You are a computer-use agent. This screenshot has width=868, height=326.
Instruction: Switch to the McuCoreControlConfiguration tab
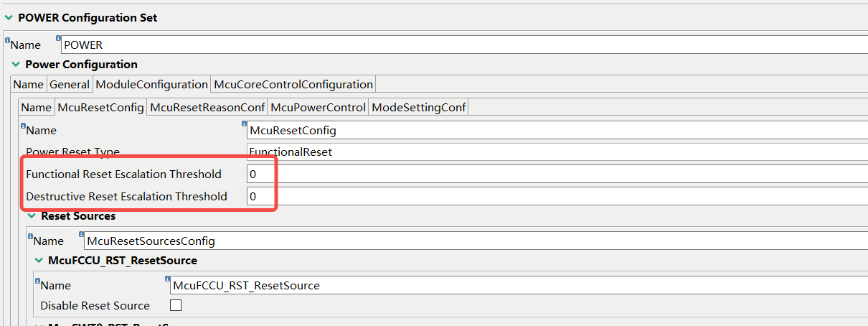click(x=293, y=85)
